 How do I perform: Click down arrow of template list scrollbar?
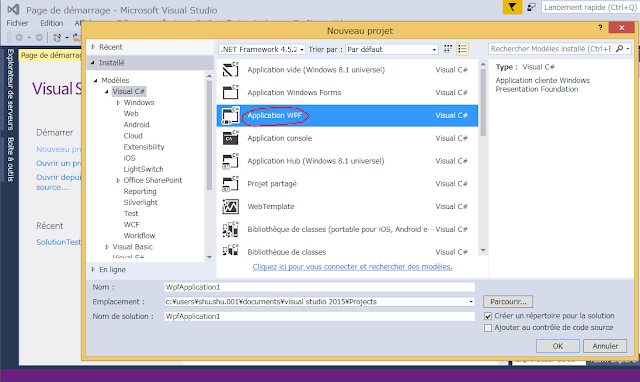pos(483,250)
